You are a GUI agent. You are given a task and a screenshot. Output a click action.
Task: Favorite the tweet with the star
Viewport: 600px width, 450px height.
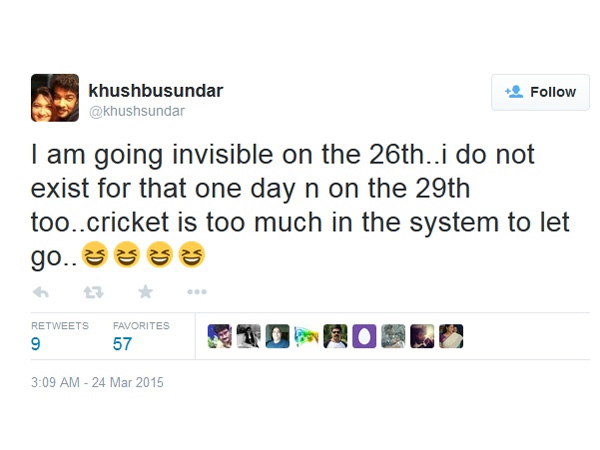click(x=145, y=292)
